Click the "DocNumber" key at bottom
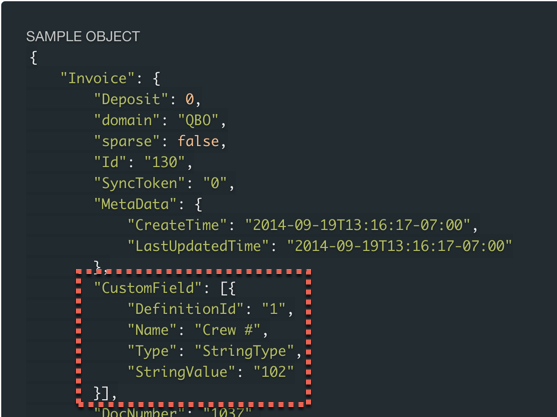557x417 pixels. [140, 412]
